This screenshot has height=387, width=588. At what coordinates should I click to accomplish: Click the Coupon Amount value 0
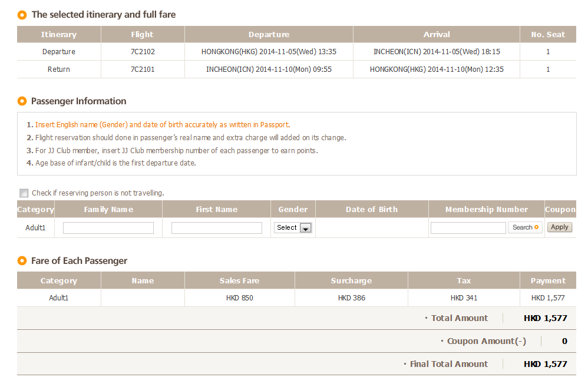click(564, 341)
